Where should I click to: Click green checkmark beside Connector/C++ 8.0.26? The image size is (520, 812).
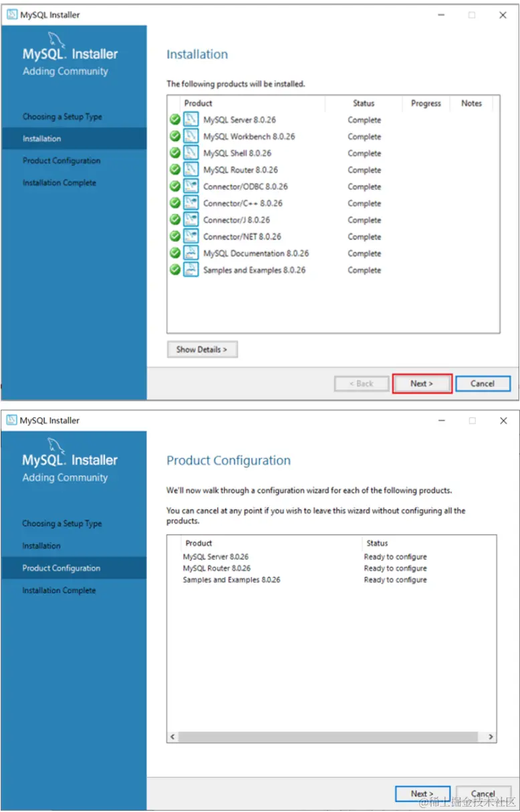click(x=175, y=203)
